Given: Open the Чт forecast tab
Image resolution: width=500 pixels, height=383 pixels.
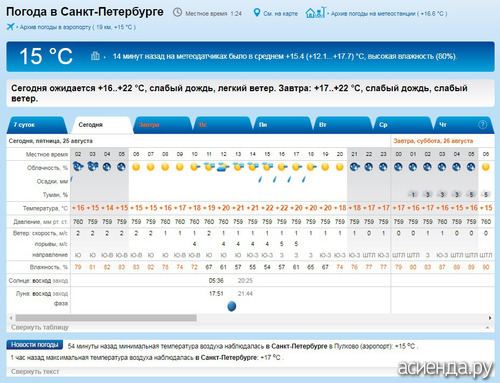Looking at the screenshot, I should click(463, 125).
